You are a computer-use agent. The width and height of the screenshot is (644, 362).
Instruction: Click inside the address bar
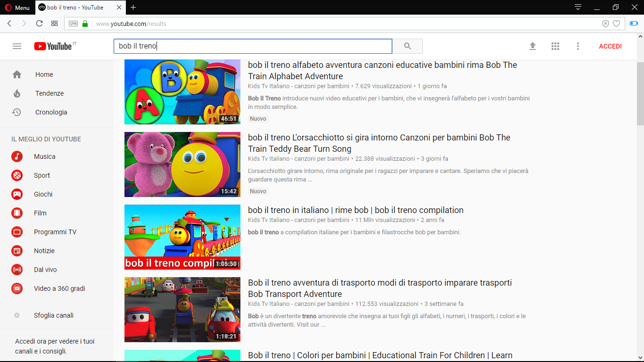(283, 23)
